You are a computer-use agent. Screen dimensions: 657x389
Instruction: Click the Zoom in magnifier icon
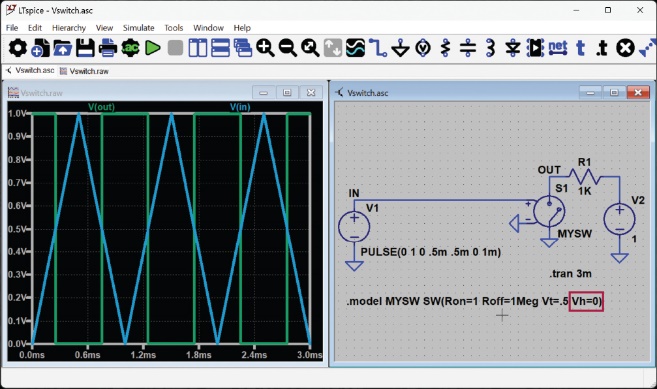(265, 48)
